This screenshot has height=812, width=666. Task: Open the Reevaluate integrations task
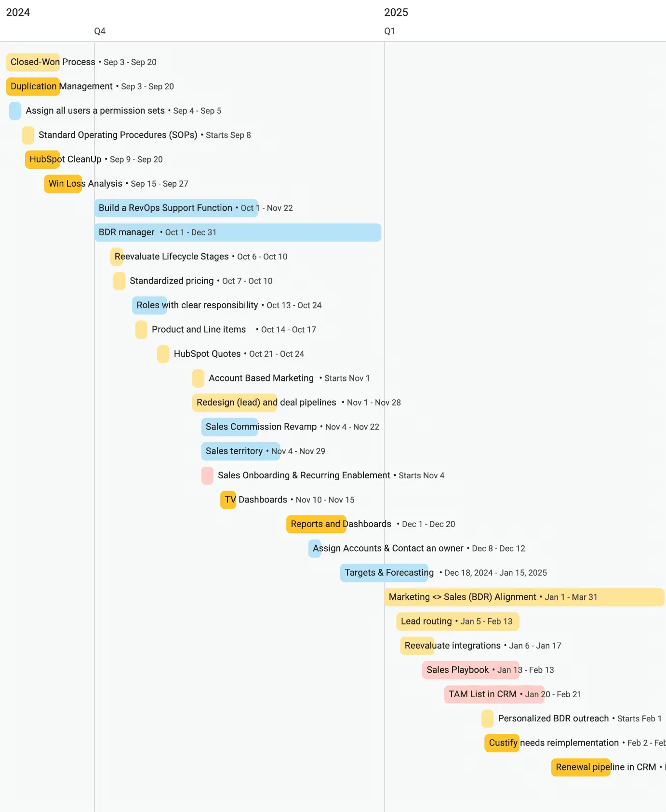click(417, 646)
